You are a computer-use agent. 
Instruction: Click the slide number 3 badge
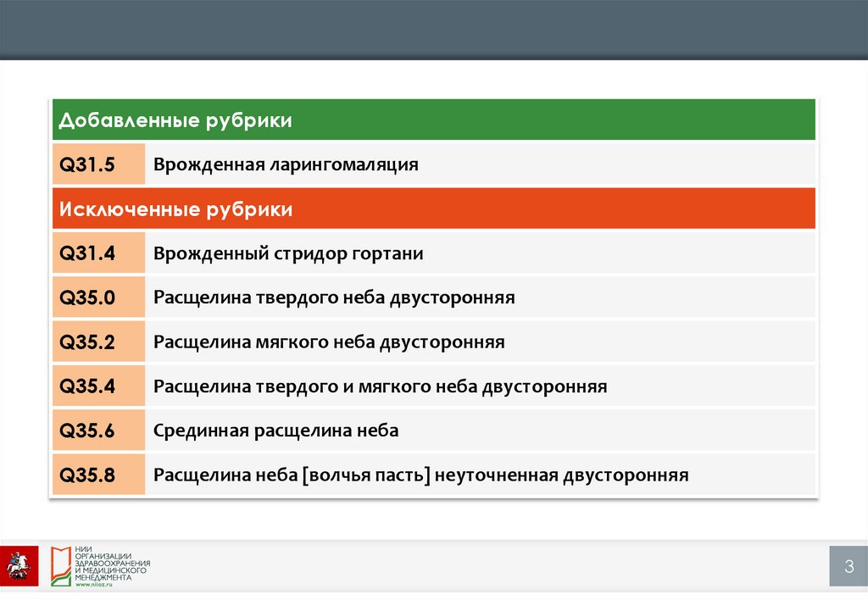[848, 567]
